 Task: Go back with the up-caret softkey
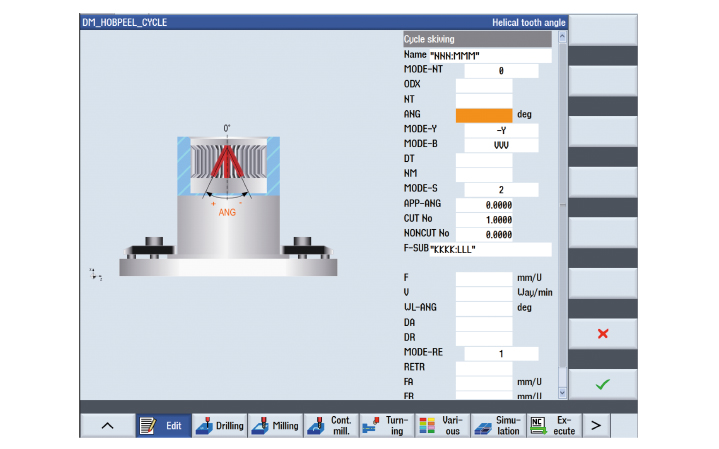pos(107,425)
